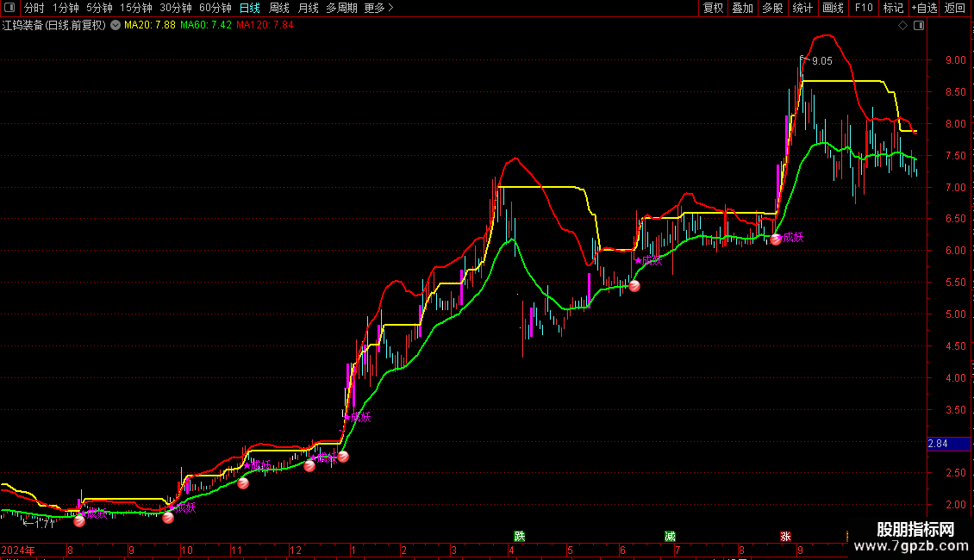Click month 10 on the time axis
The image size is (974, 560).
click(187, 550)
